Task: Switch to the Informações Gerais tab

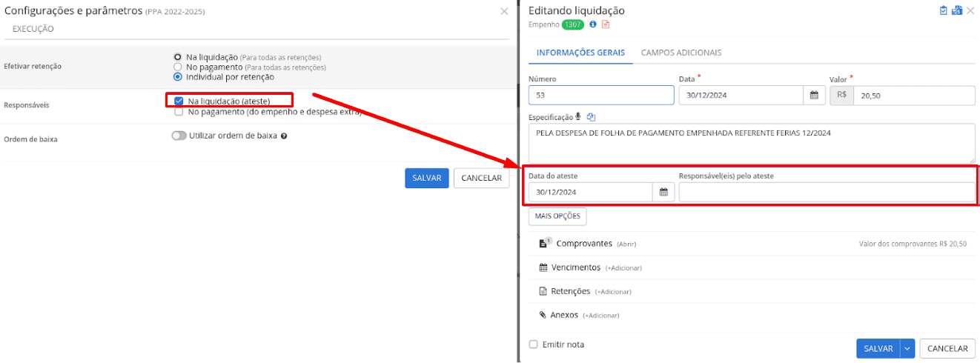Action: (580, 53)
